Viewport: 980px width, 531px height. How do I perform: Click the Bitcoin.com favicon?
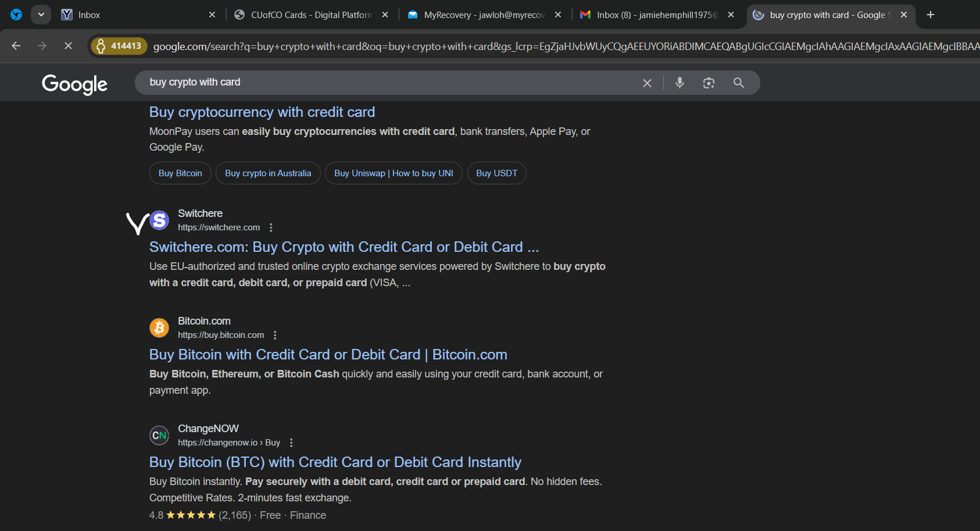pos(159,328)
